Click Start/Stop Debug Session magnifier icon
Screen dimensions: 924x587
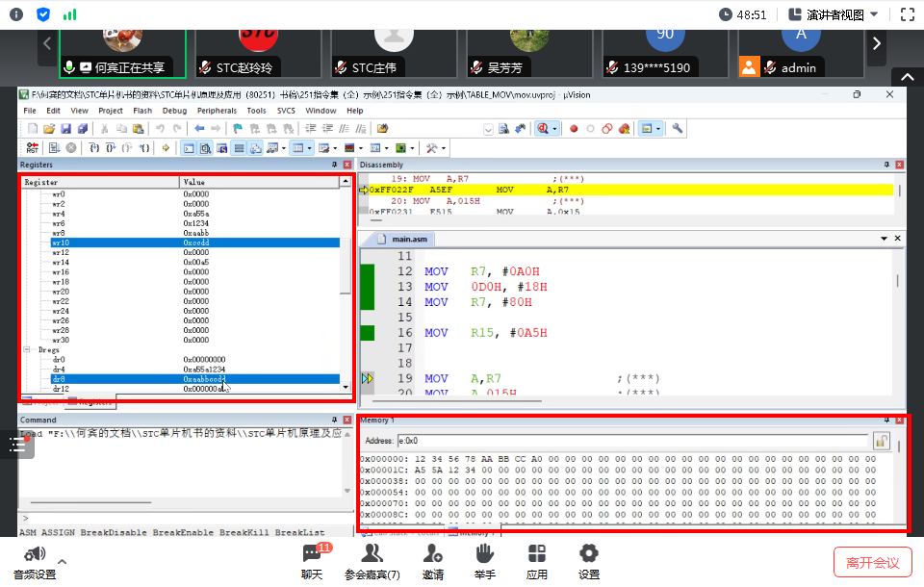click(543, 129)
